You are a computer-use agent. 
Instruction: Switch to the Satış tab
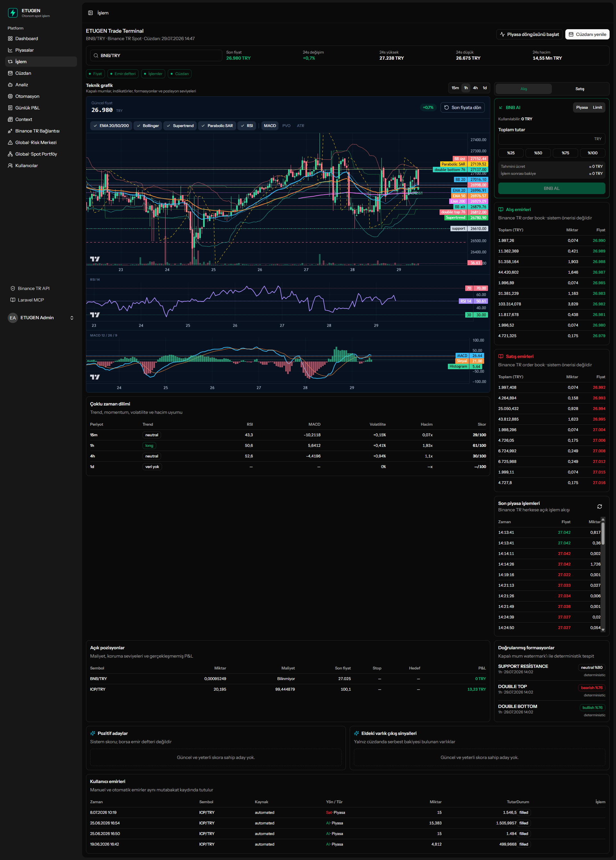(x=580, y=89)
